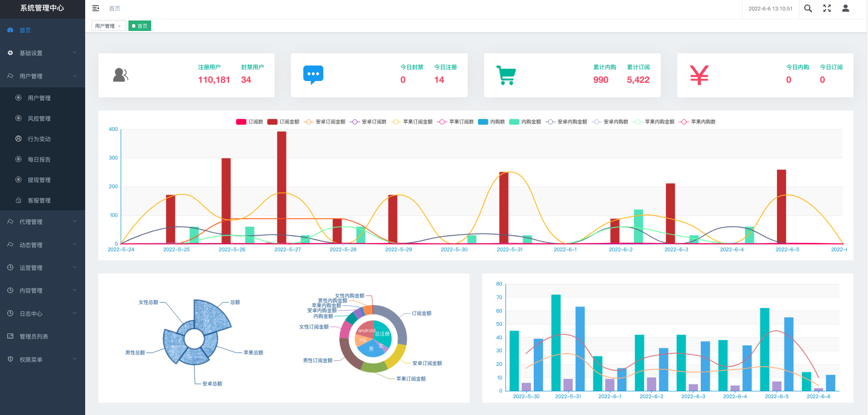Switch to the green 首页 page tab
The image size is (868, 415).
coord(139,26)
